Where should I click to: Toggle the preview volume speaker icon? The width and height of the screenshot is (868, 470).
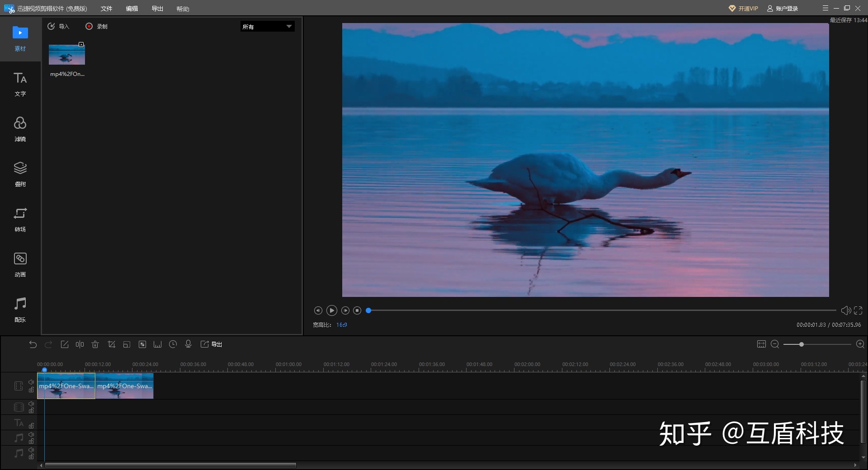845,310
